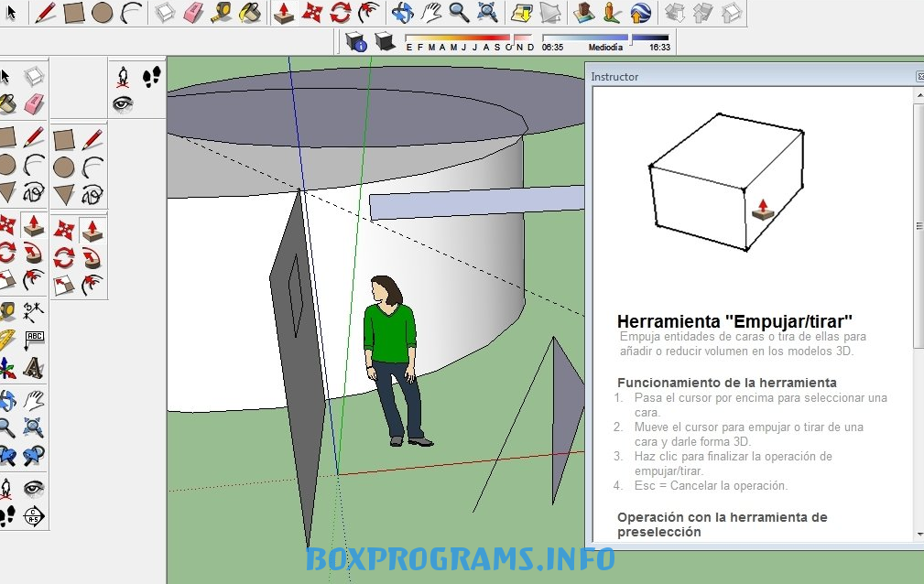Select the Text label tool with ABC icon
This screenshot has width=924, height=584.
[x=34, y=340]
